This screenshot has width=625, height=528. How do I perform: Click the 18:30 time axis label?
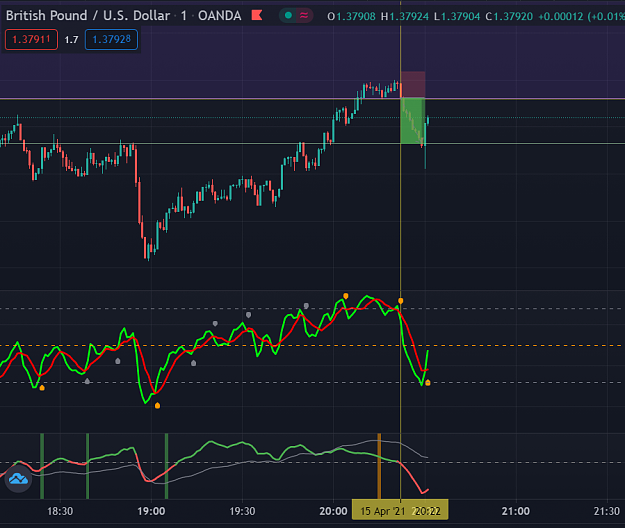(x=60, y=511)
